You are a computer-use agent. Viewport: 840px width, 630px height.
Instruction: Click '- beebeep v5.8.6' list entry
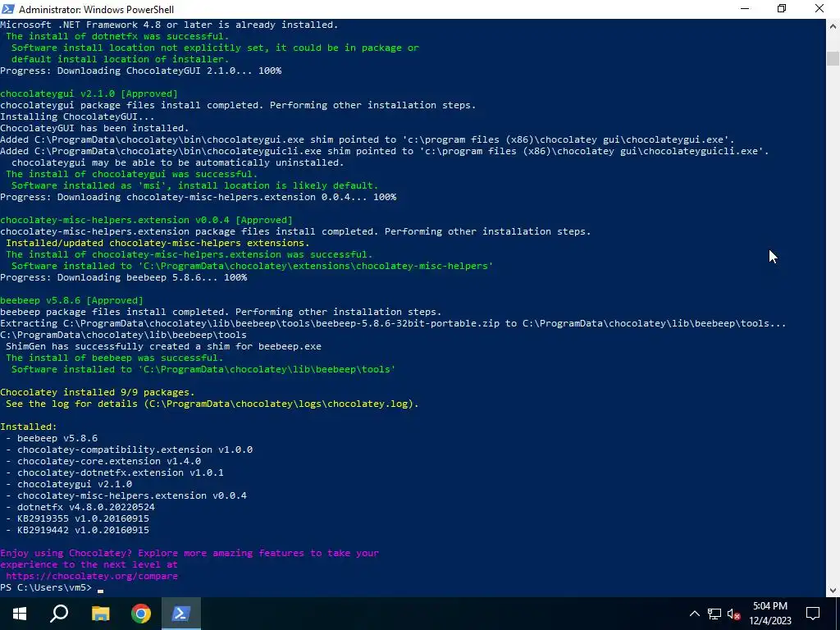[52, 438]
